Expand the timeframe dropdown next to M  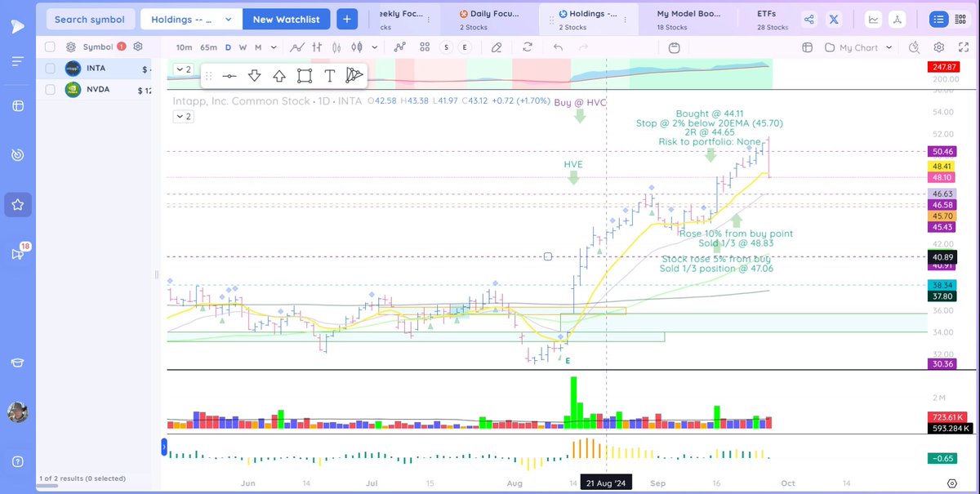273,47
